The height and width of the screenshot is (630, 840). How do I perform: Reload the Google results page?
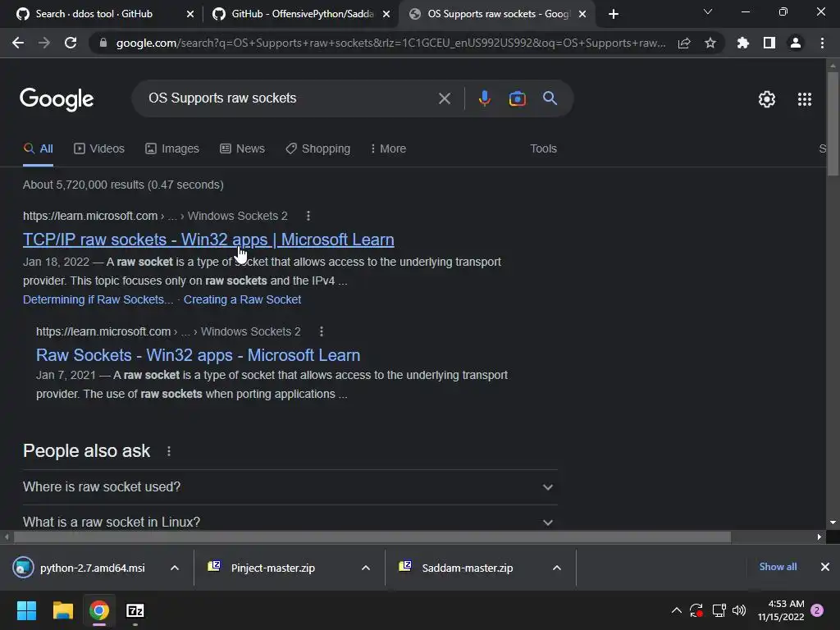click(x=71, y=43)
